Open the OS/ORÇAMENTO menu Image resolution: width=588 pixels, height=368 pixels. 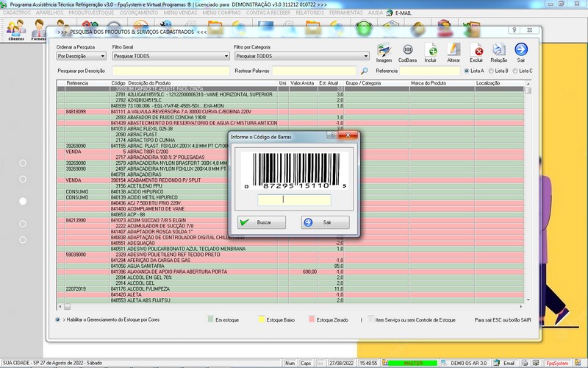(x=139, y=13)
